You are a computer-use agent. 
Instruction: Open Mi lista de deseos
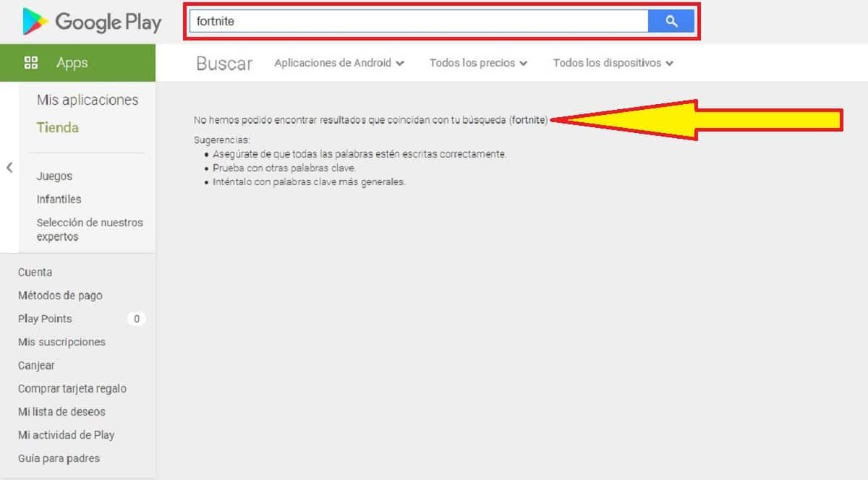(61, 411)
